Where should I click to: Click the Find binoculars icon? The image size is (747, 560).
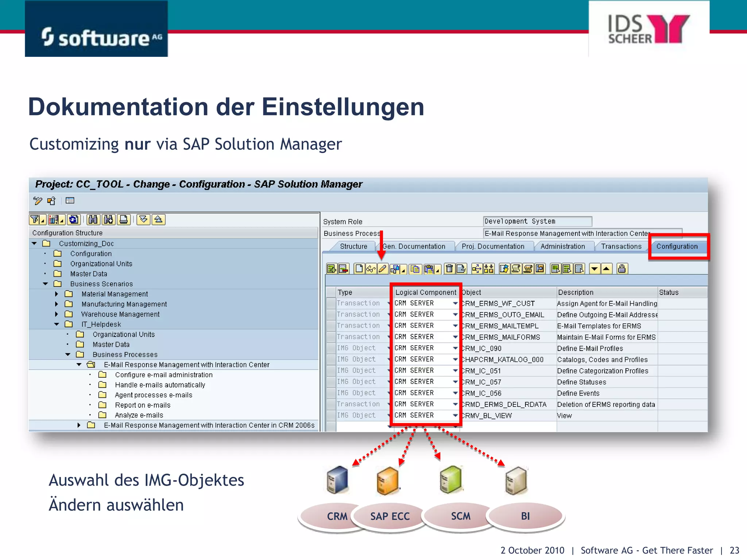click(x=93, y=219)
